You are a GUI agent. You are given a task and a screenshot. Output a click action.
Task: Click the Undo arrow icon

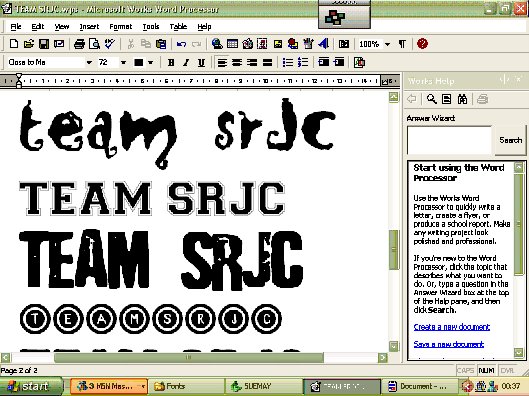181,44
